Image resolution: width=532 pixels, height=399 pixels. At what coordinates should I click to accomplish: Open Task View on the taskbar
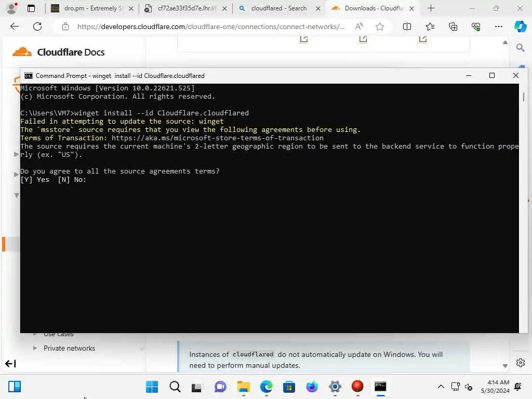coord(197,387)
